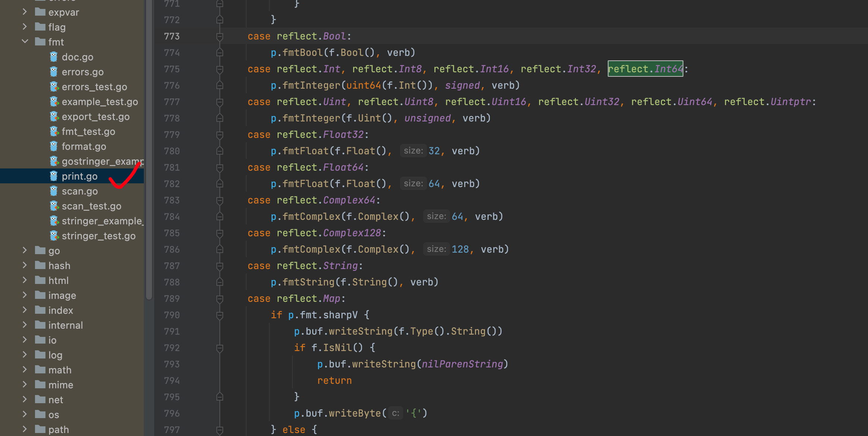Click the errors.go Go file icon
Screen dimensions: 868x436
pyautogui.click(x=54, y=72)
